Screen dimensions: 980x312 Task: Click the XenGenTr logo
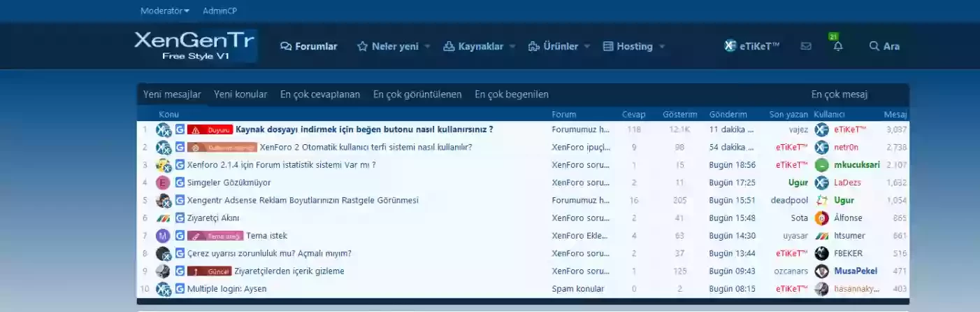pyautogui.click(x=195, y=46)
